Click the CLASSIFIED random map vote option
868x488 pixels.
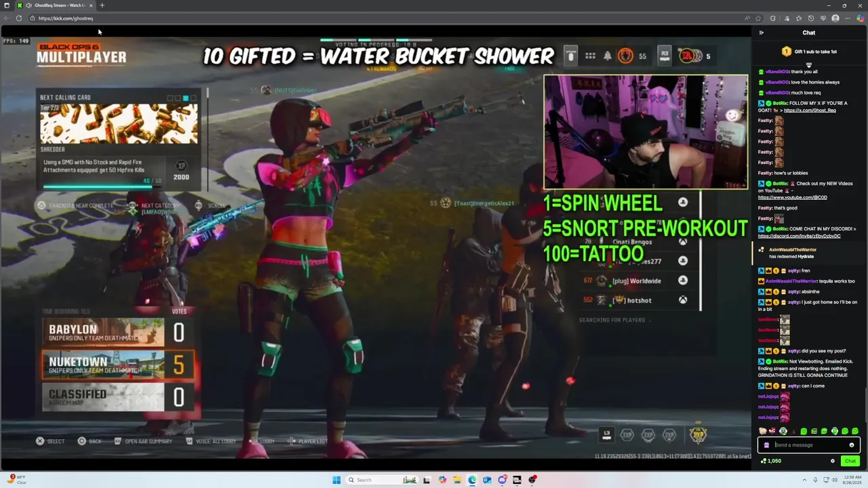(x=119, y=396)
